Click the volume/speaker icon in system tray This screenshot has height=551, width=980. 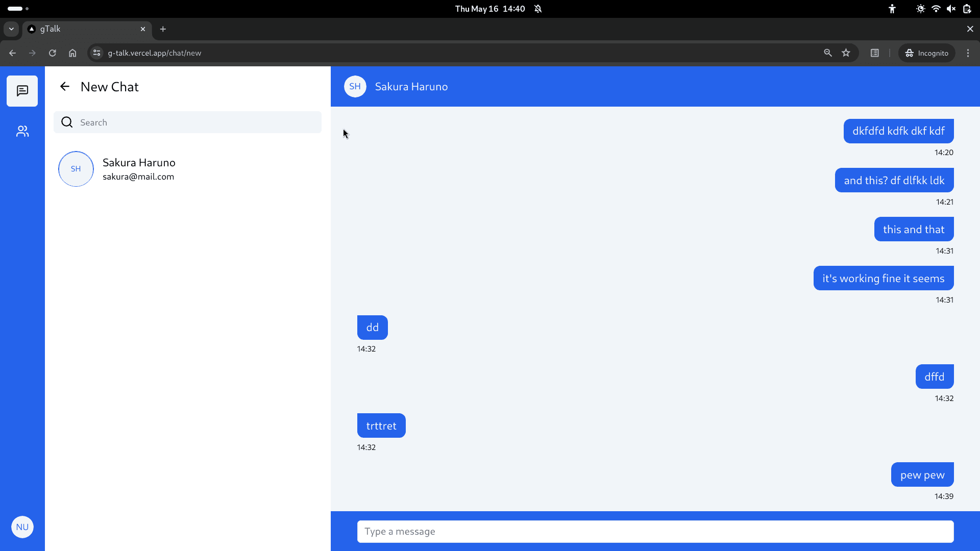pyautogui.click(x=950, y=9)
